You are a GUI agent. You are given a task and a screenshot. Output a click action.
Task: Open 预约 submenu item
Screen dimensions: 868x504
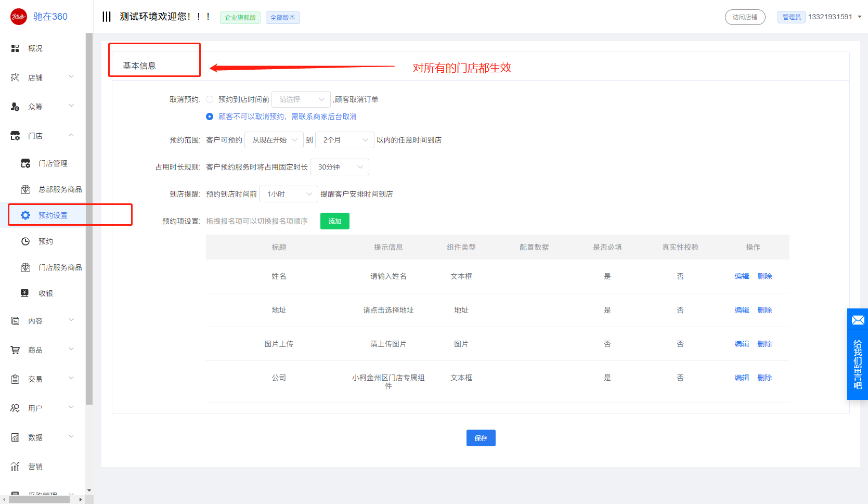click(x=46, y=241)
